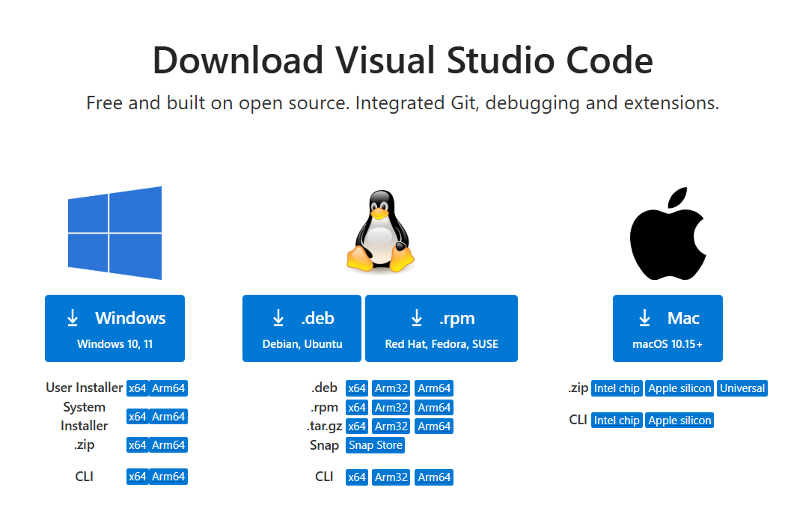Click the Windows logo icon

pos(114,233)
